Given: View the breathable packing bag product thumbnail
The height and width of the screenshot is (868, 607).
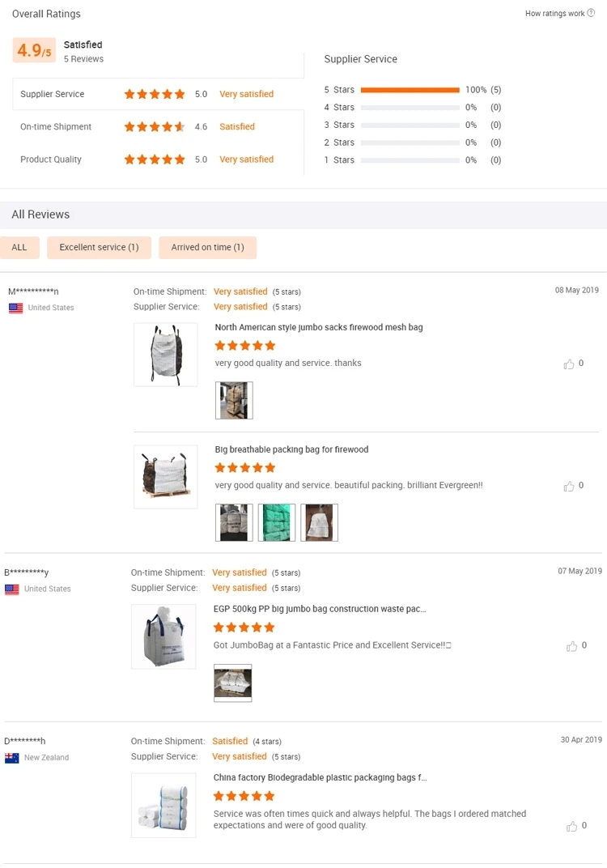Looking at the screenshot, I should tap(166, 477).
